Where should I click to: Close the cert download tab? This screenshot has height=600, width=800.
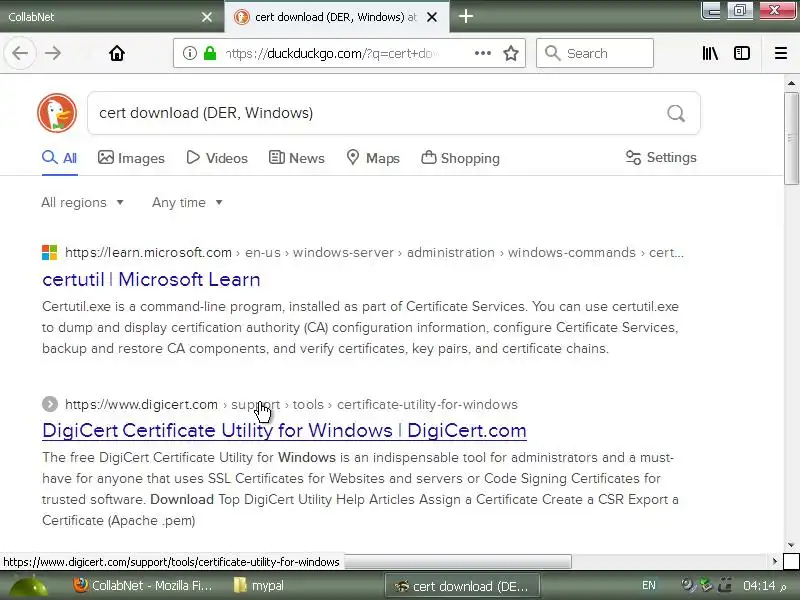(432, 17)
